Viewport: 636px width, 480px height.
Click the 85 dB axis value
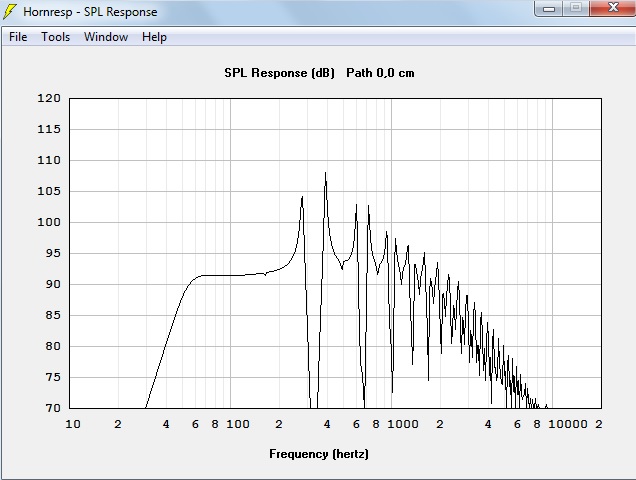pyautogui.click(x=53, y=315)
